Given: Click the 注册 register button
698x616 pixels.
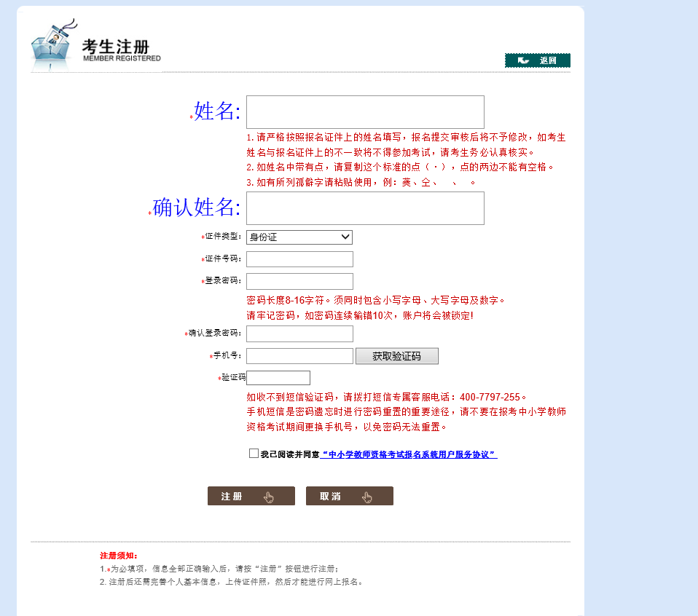Looking at the screenshot, I should [x=251, y=496].
